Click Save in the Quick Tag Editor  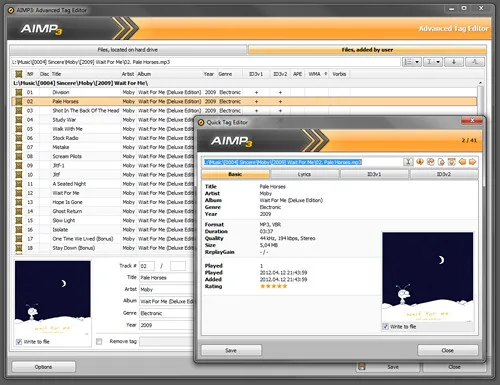tap(231, 350)
